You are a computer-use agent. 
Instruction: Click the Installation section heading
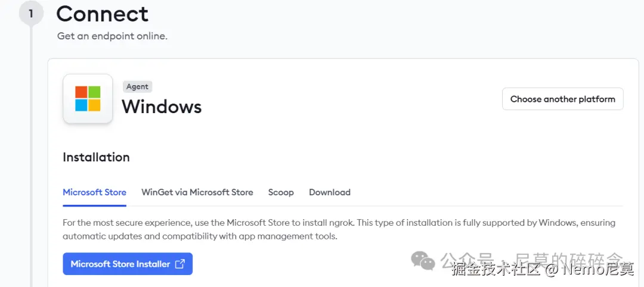96,157
